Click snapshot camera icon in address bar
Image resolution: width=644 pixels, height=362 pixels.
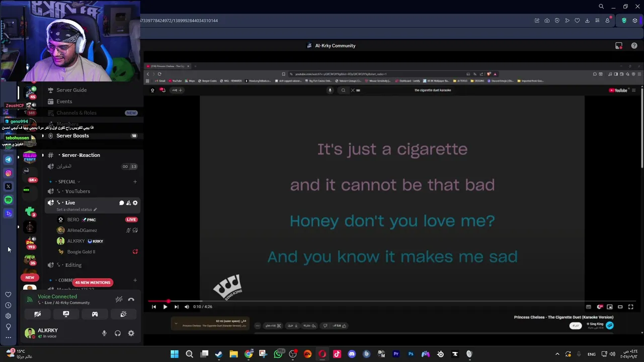[547, 21]
